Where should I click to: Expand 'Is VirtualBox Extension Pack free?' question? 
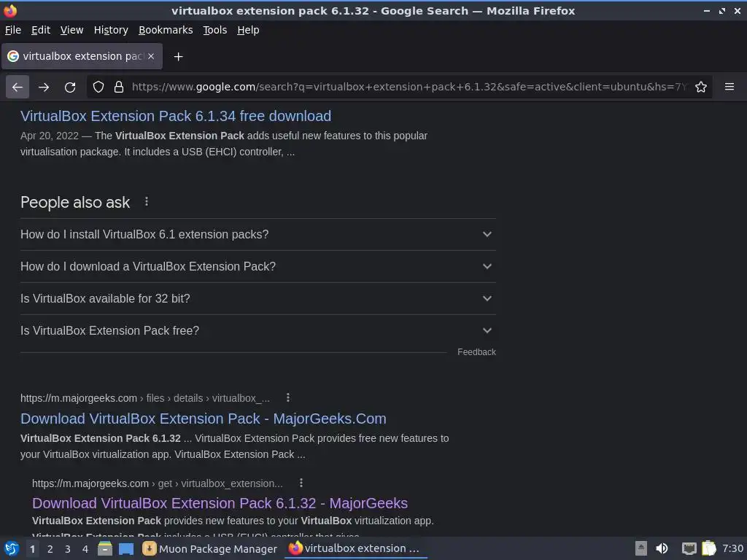[x=258, y=330]
